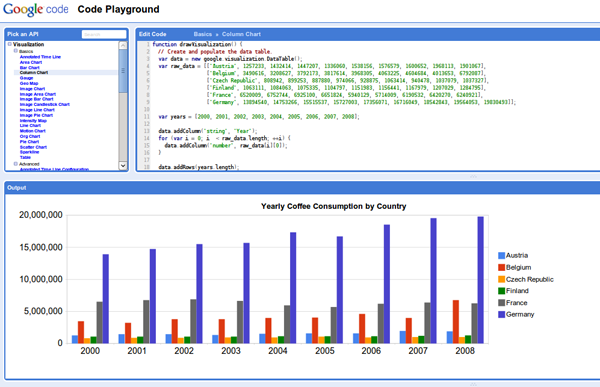This screenshot has height=387, width=600.
Task: Click the Google code logo
Action: pos(36,10)
